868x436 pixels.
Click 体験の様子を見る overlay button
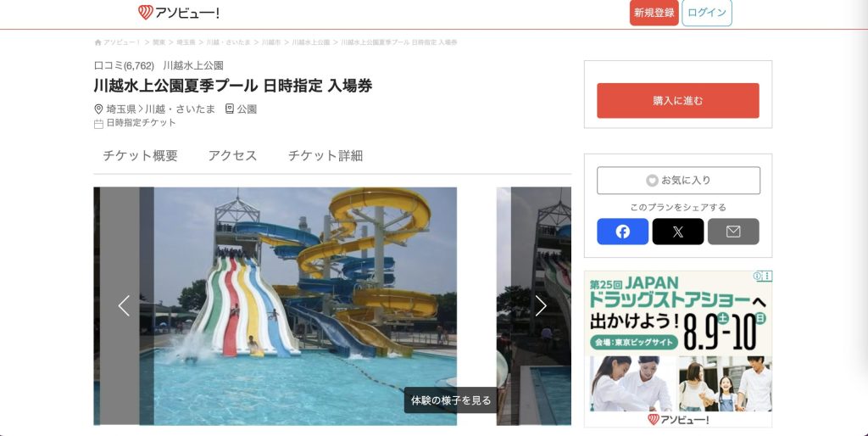(x=451, y=400)
